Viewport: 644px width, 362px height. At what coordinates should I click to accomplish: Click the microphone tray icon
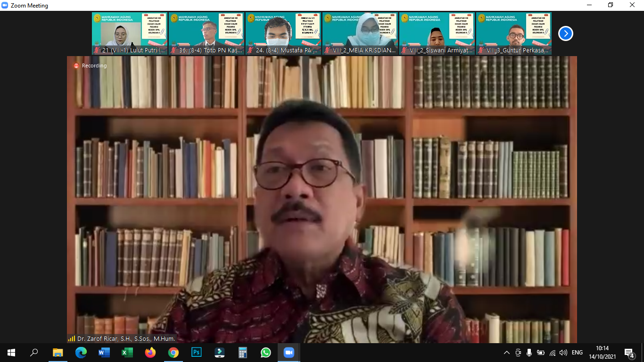pyautogui.click(x=529, y=353)
